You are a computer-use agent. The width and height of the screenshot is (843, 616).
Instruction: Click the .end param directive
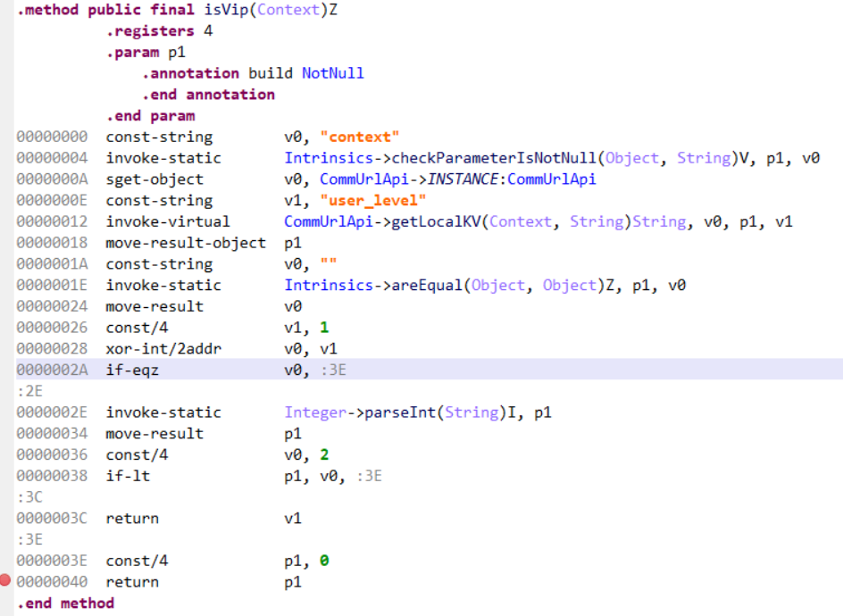click(150, 115)
